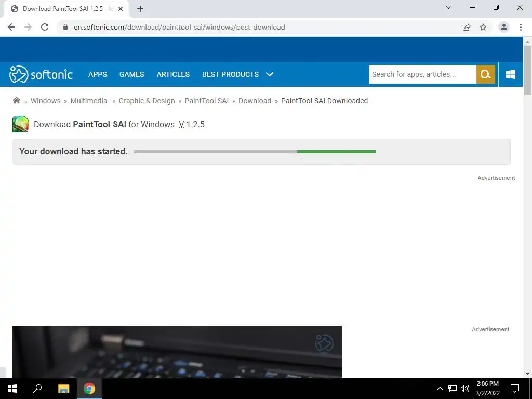Open a new browser tab
532x399 pixels.
[140, 9]
